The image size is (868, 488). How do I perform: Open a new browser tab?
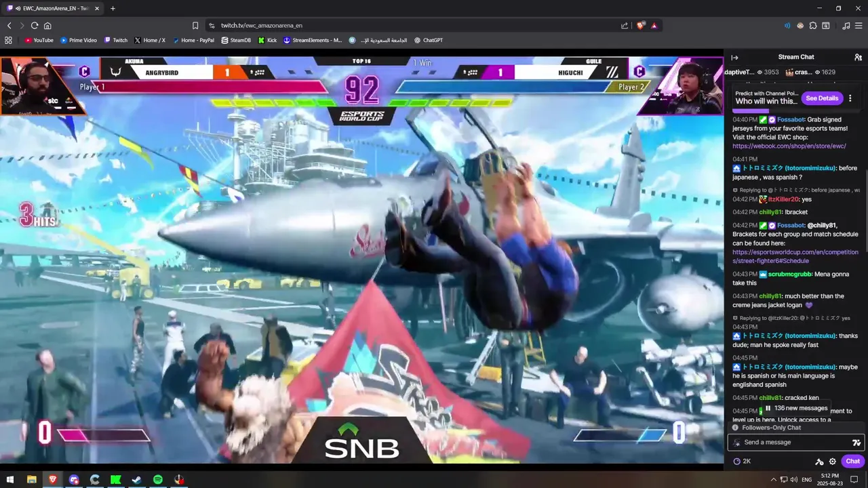pos(113,8)
